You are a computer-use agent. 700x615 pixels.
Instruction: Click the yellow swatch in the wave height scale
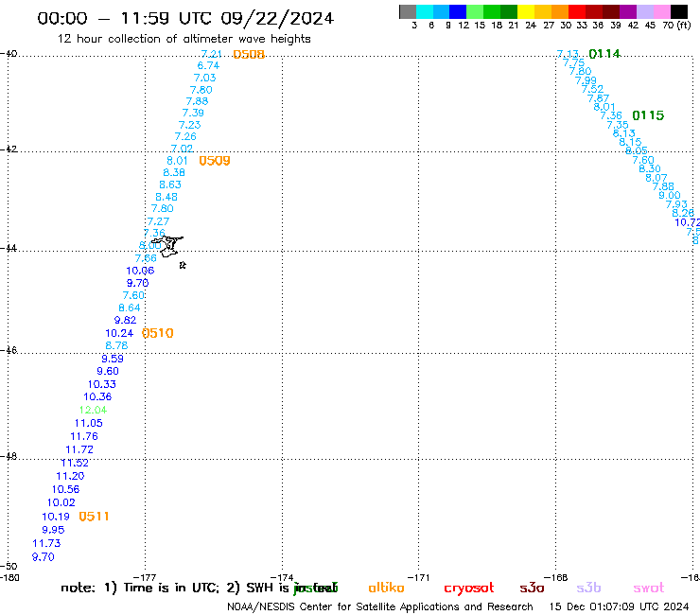(x=526, y=11)
